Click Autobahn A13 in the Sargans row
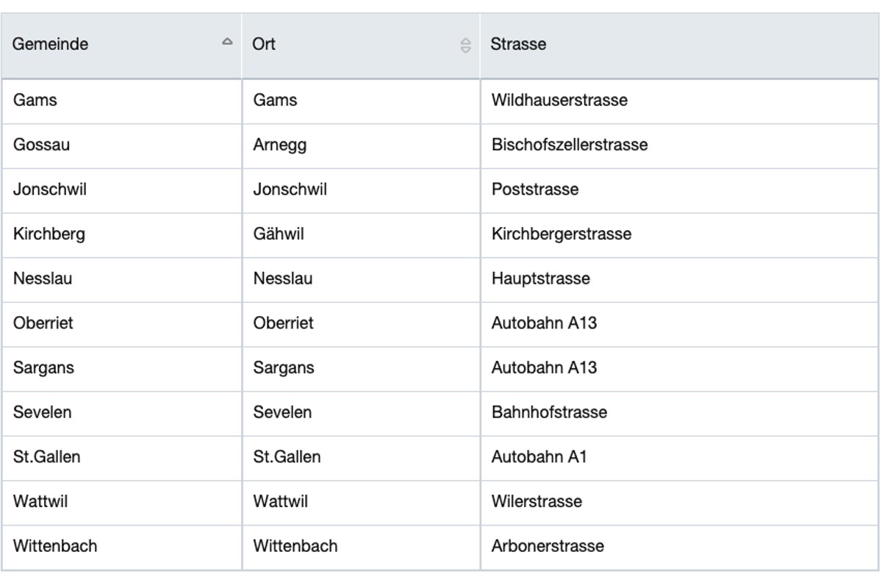Screen dimensions: 882x588 [544, 367]
